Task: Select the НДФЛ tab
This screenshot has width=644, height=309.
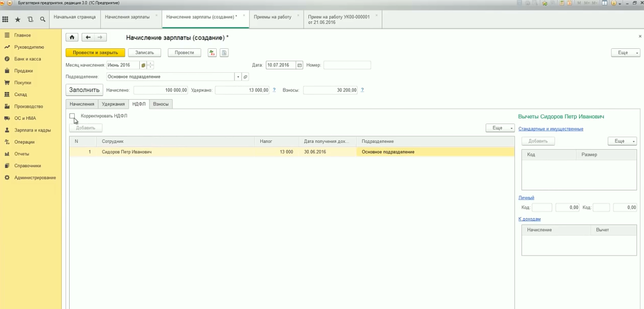Action: pyautogui.click(x=139, y=104)
